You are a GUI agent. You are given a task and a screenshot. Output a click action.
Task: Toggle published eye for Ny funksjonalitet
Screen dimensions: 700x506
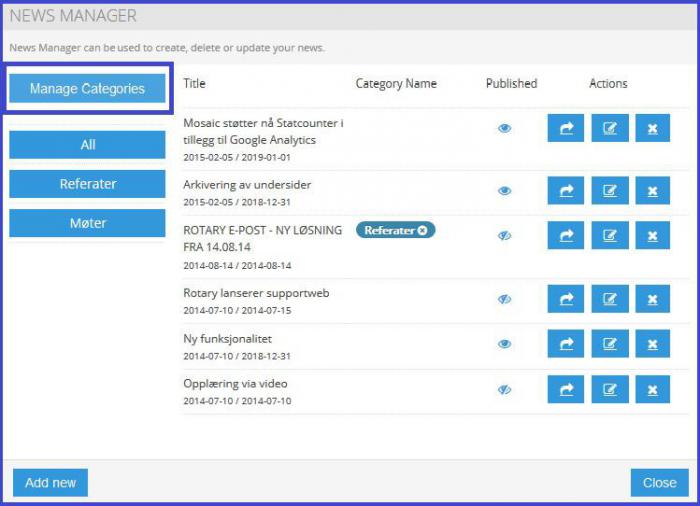[505, 344]
